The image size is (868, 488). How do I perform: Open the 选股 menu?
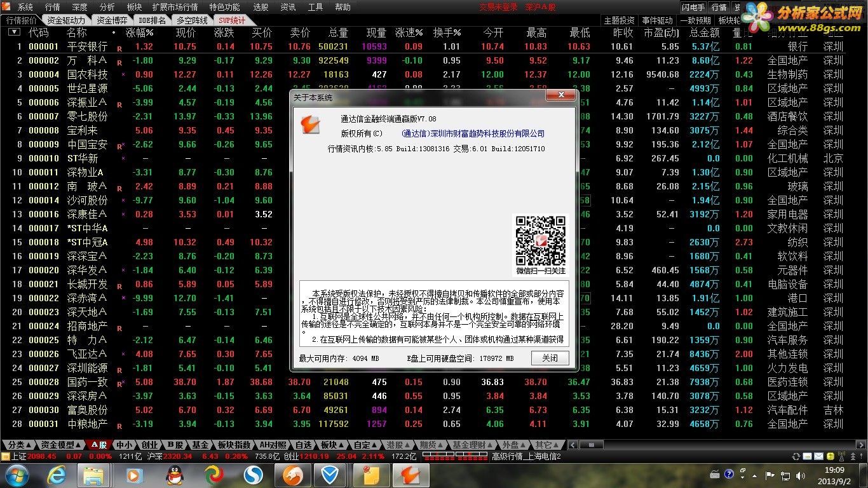[261, 7]
